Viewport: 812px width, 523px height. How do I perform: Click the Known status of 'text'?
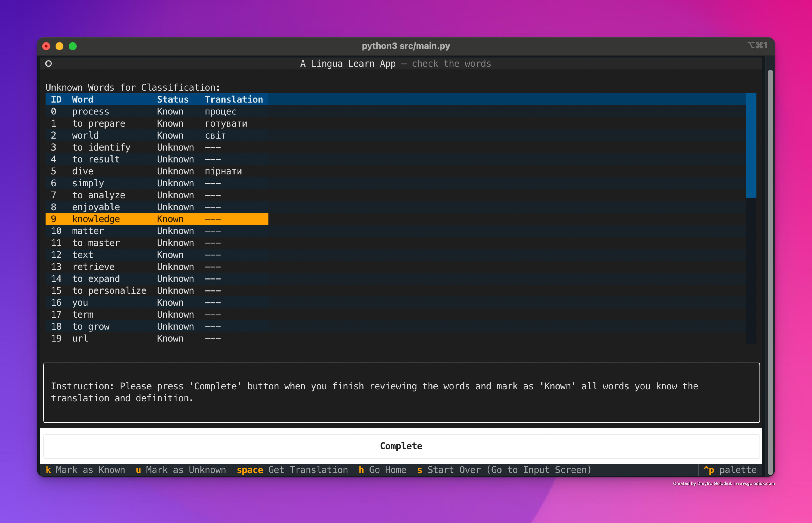click(170, 255)
